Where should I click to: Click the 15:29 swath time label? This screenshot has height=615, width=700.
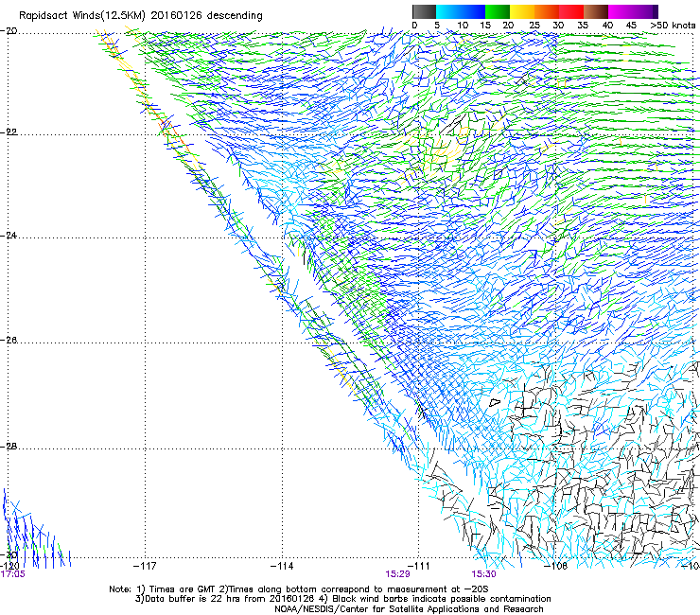pyautogui.click(x=397, y=574)
